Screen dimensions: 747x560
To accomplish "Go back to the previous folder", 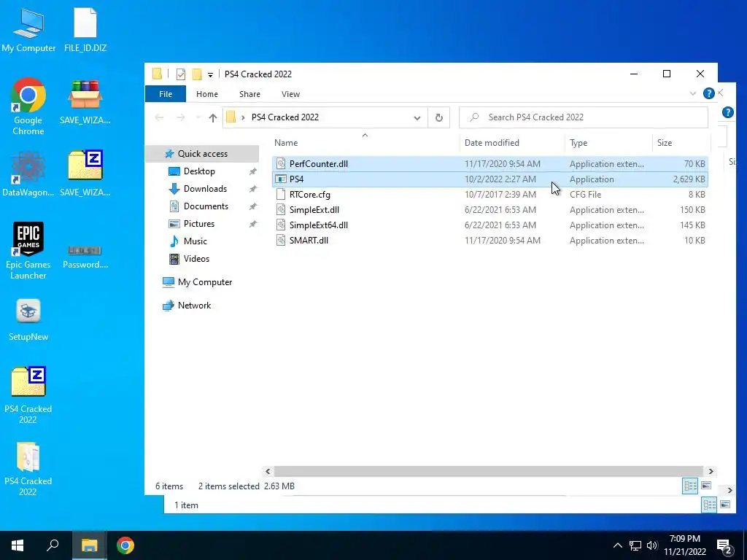I will click(x=159, y=117).
